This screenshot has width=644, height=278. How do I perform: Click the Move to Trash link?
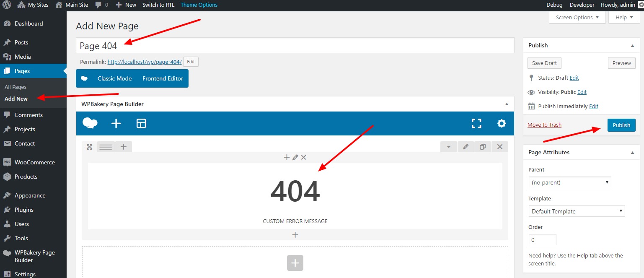[544, 125]
